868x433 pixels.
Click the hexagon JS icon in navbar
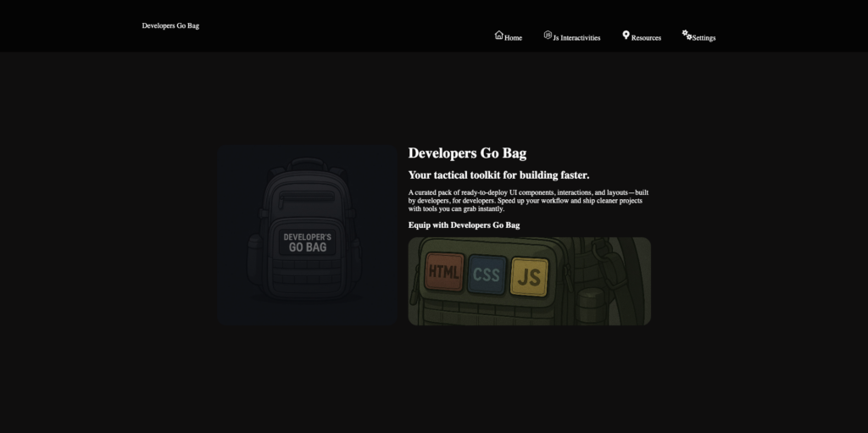548,35
